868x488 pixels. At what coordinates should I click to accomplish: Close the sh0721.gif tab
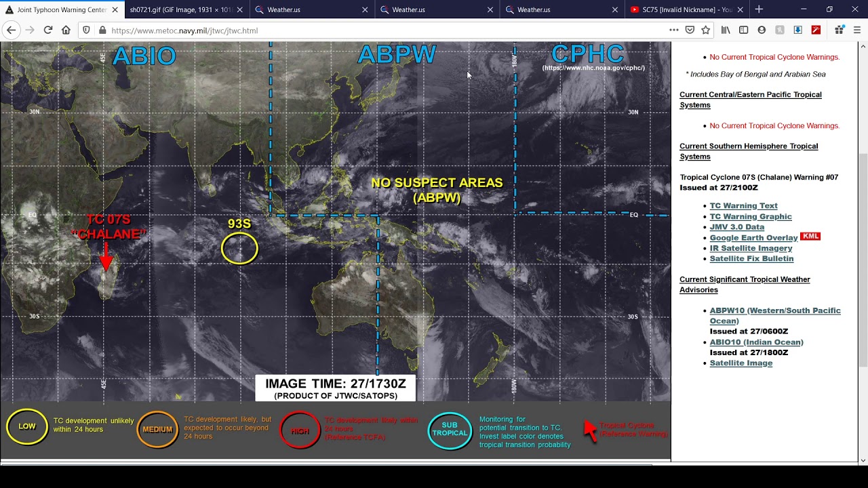239,9
